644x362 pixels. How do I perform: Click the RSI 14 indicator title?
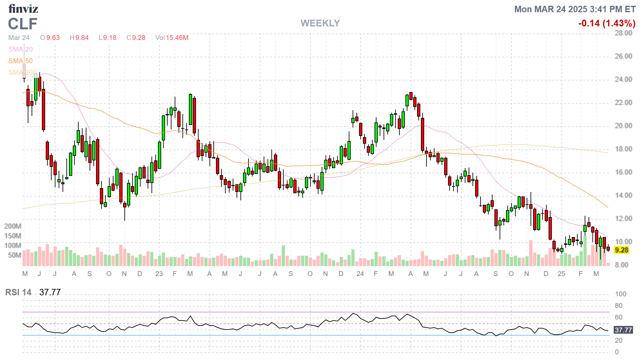pyautogui.click(x=18, y=292)
